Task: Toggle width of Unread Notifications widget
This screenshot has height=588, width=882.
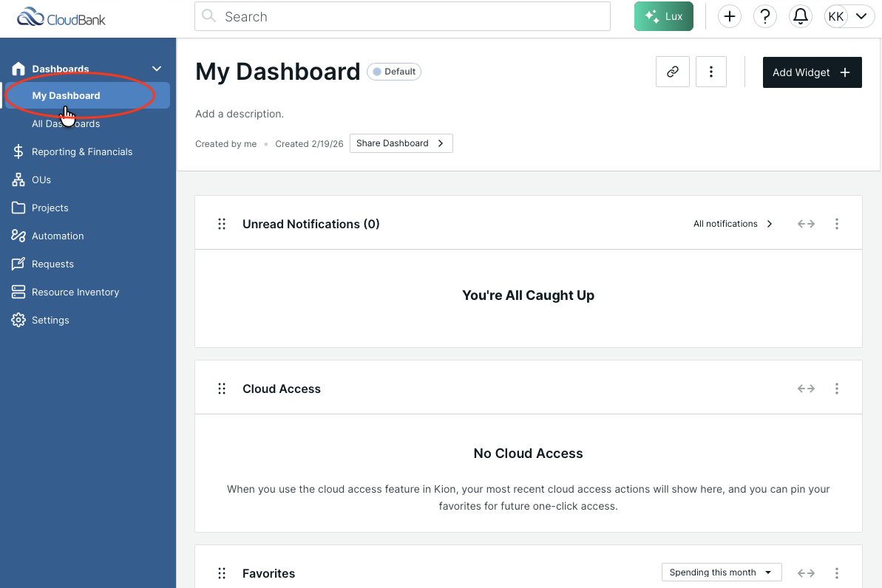Action: coord(806,224)
